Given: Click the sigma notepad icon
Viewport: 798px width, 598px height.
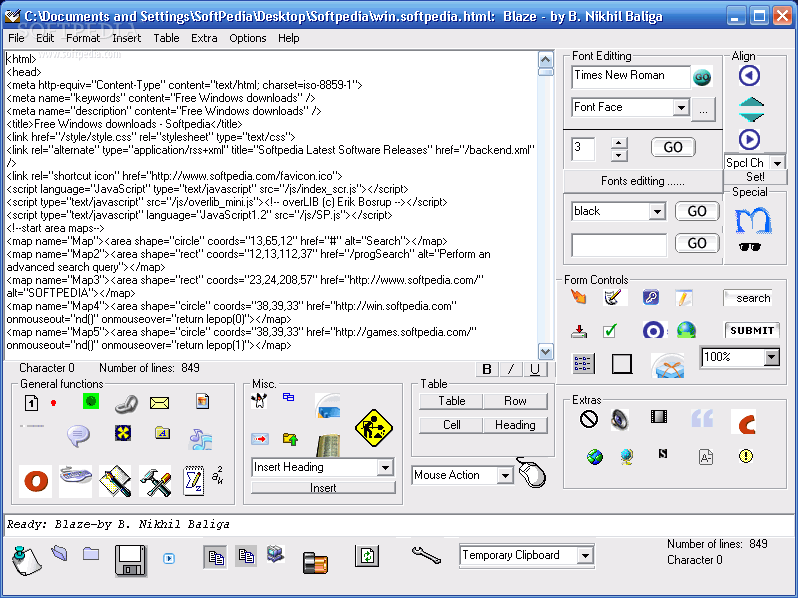Looking at the screenshot, I should coord(193,481).
